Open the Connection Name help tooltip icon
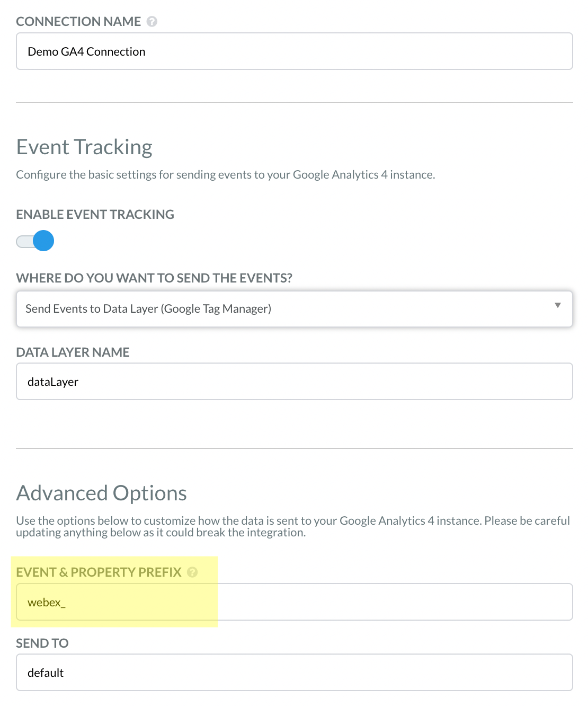Viewport: 588px width, 706px height. point(152,22)
